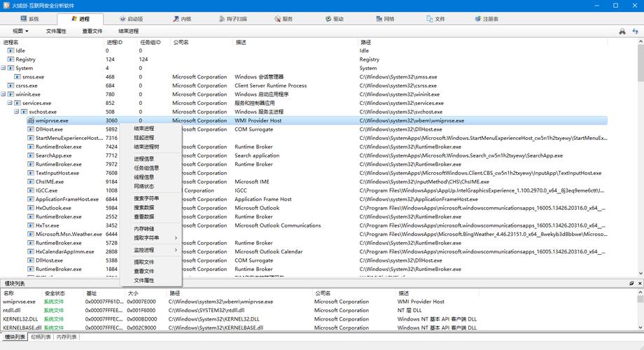Expand the 监控进程 submenu
Screen dimensions: 644x350
[151, 250]
